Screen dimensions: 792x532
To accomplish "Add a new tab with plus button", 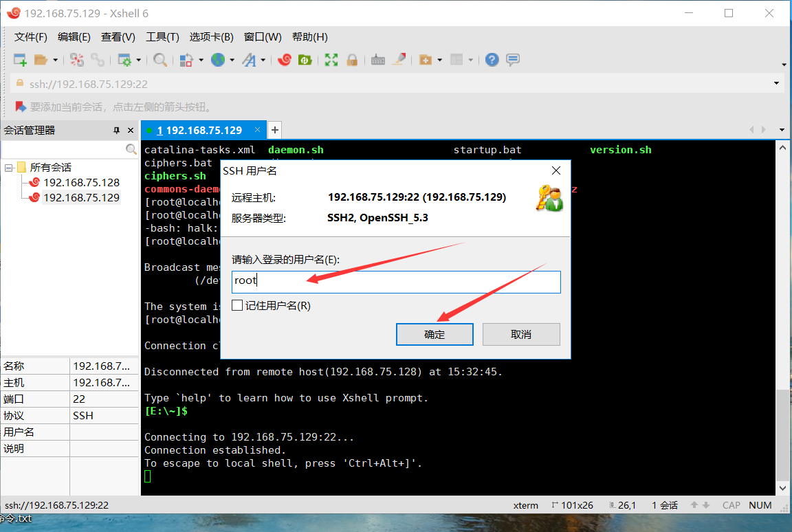I will 274,130.
